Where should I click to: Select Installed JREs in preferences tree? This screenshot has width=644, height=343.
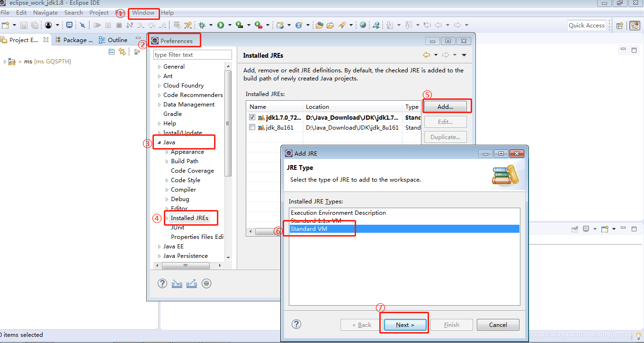coord(189,218)
